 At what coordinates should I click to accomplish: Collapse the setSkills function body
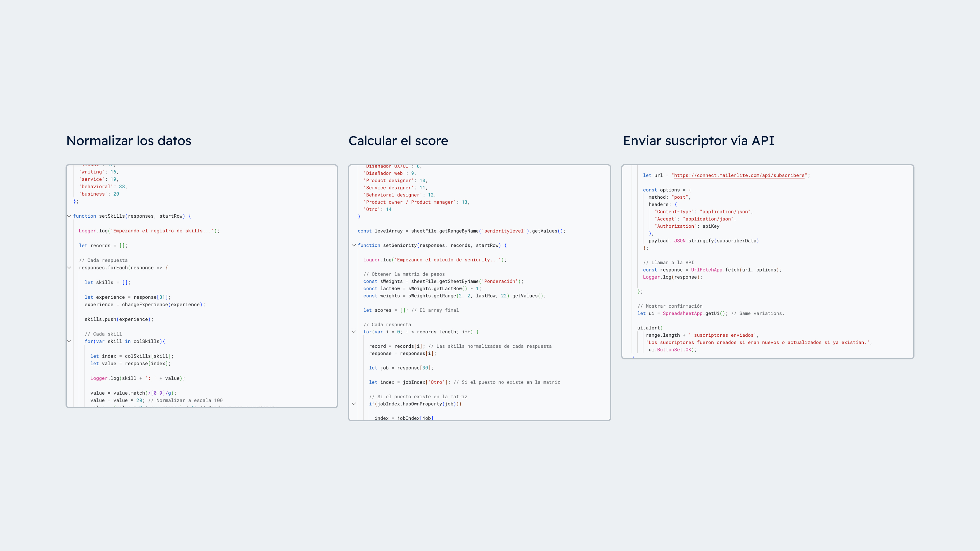(69, 216)
